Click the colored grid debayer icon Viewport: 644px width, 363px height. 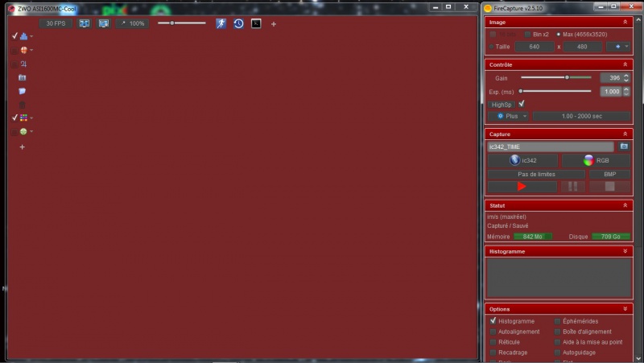24,118
